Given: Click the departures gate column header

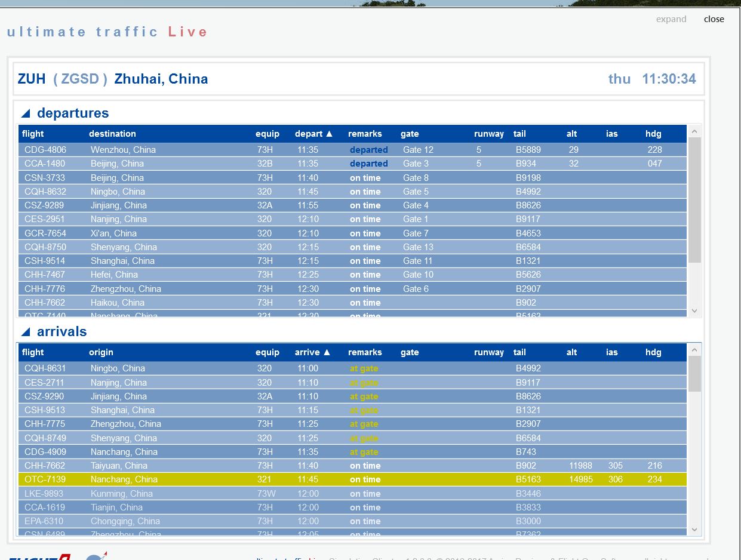Looking at the screenshot, I should (x=410, y=134).
